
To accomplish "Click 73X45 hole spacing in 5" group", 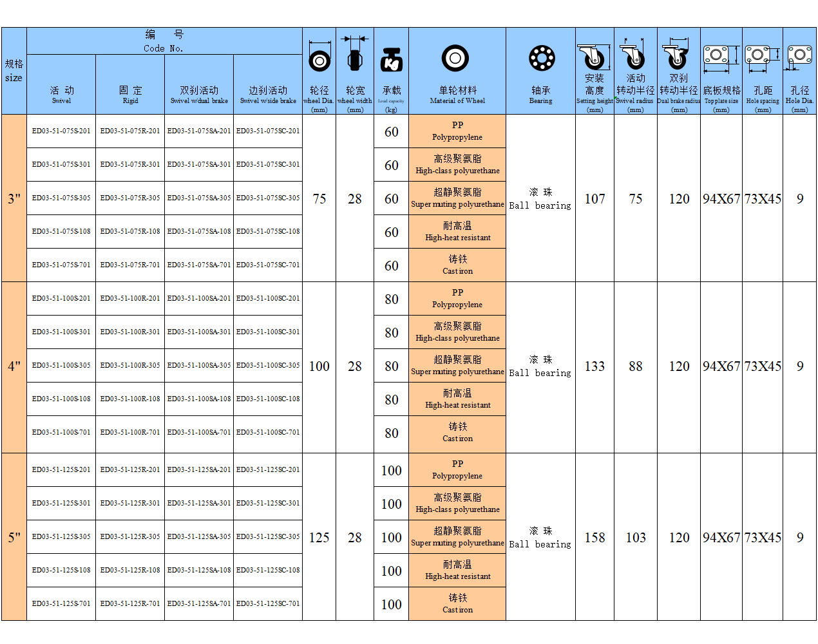I will coord(763,538).
